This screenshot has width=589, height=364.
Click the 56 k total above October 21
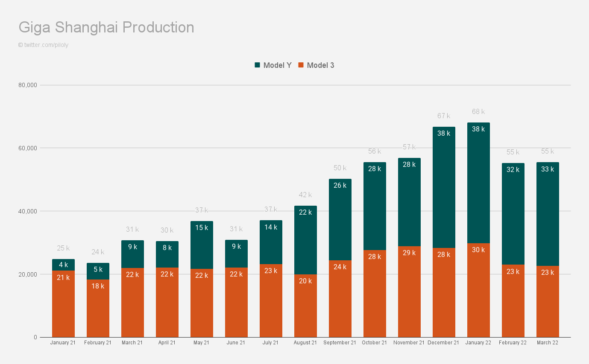coord(375,151)
